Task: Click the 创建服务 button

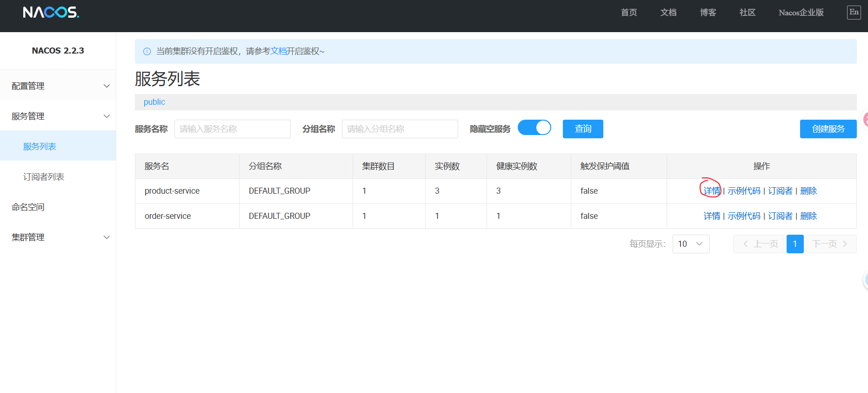Action: [x=828, y=129]
